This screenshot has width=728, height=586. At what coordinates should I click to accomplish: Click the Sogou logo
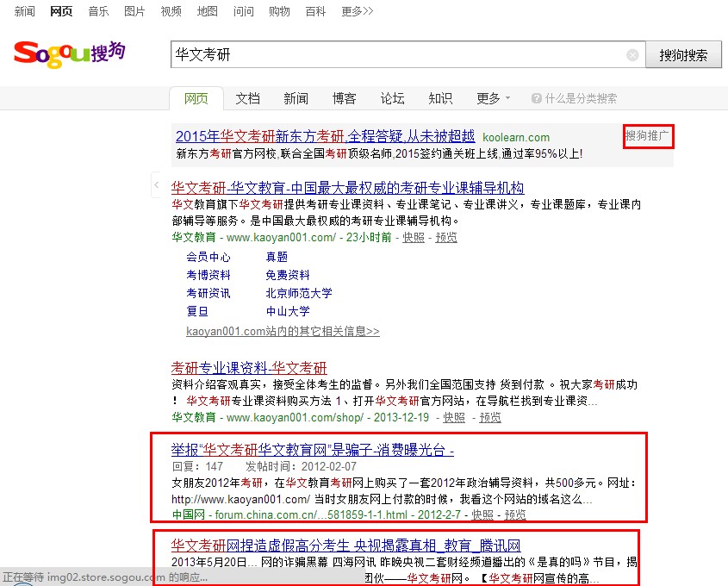(69, 54)
